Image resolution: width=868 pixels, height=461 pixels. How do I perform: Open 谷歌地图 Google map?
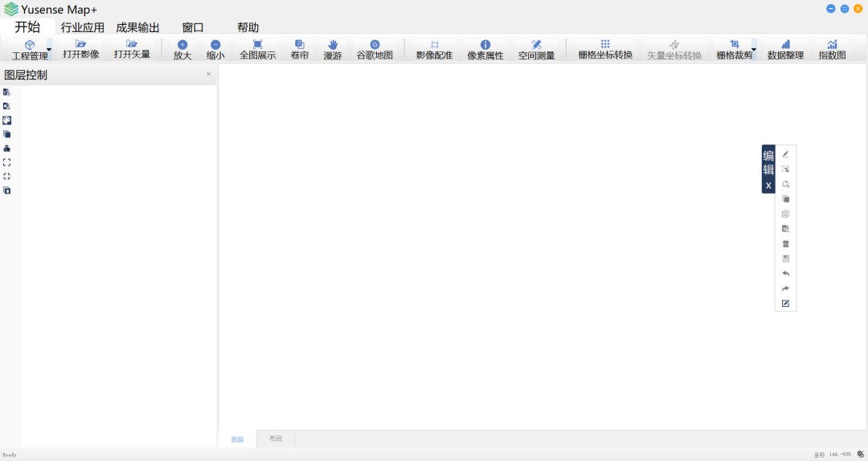point(375,50)
